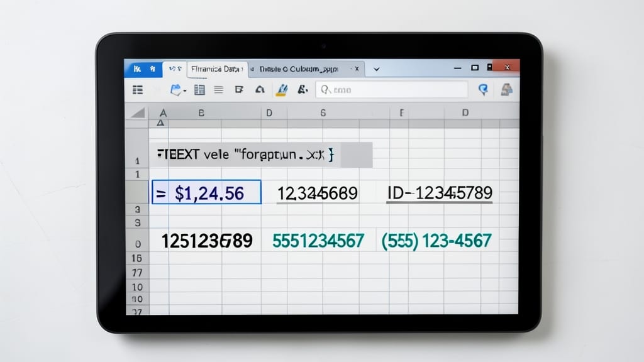Viewport: 644px width, 362px height.
Task: Close the window with the red X
Action: 507,67
